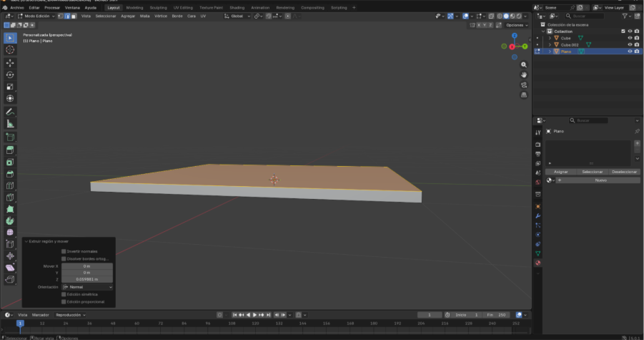The height and width of the screenshot is (340, 644).
Task: Select the Annotate pencil tool
Action: pos(10,112)
